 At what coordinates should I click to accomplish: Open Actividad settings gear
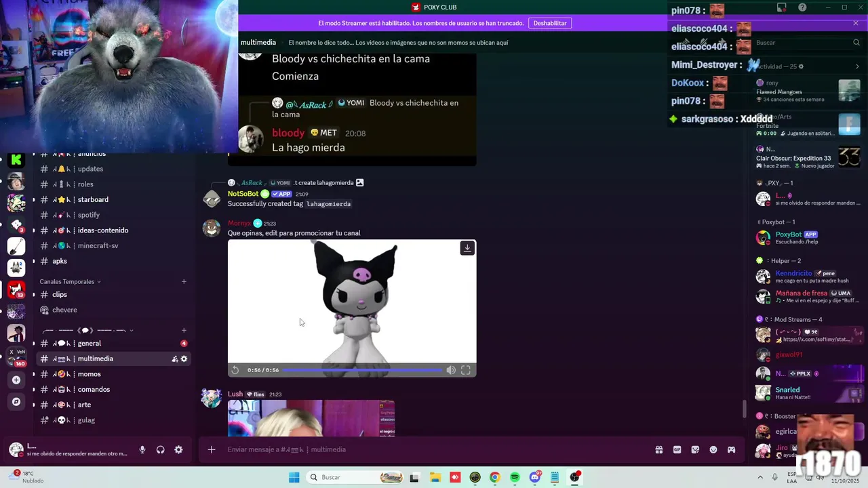(x=801, y=66)
